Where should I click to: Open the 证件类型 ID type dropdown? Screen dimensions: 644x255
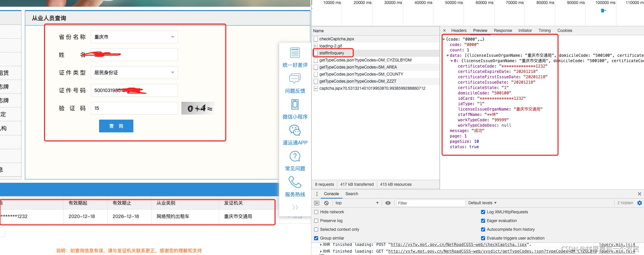134,73
